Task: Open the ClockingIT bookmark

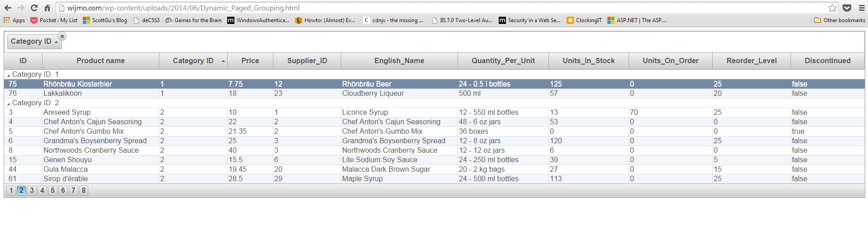Action: (x=584, y=20)
